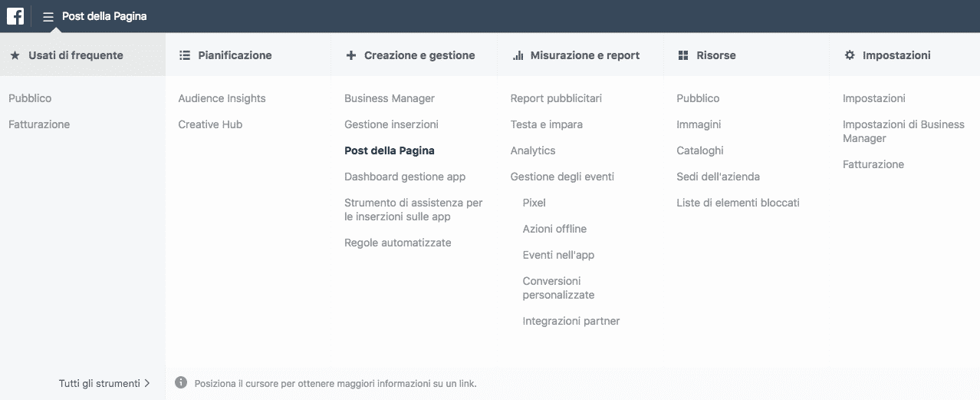Click the gear icon beside the Impostazioni header
Viewport: 980px width, 400px height.
click(850, 55)
